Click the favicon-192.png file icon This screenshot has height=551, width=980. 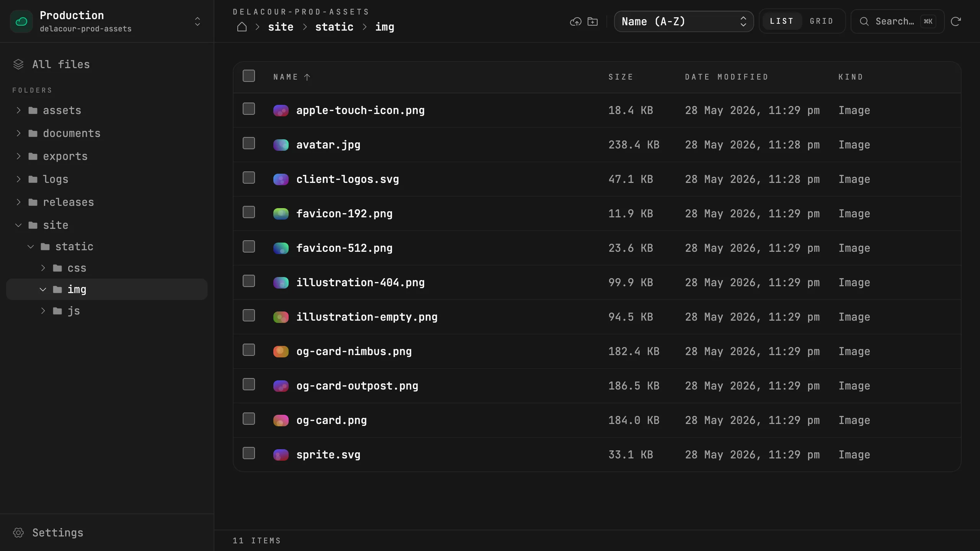tap(281, 214)
